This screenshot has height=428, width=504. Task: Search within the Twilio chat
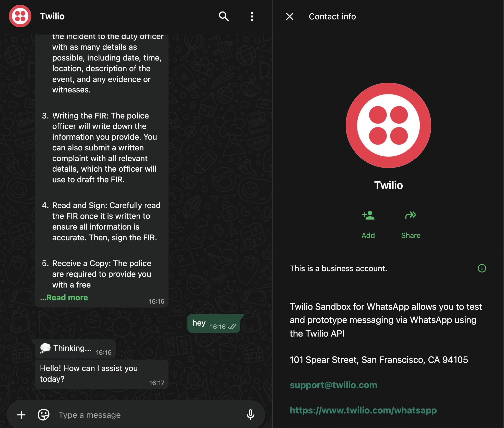224,16
